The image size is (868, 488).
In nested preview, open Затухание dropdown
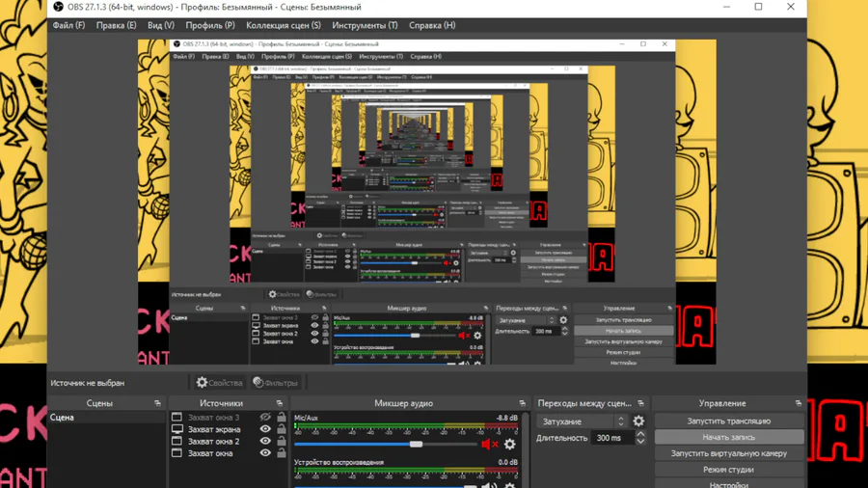[526, 320]
